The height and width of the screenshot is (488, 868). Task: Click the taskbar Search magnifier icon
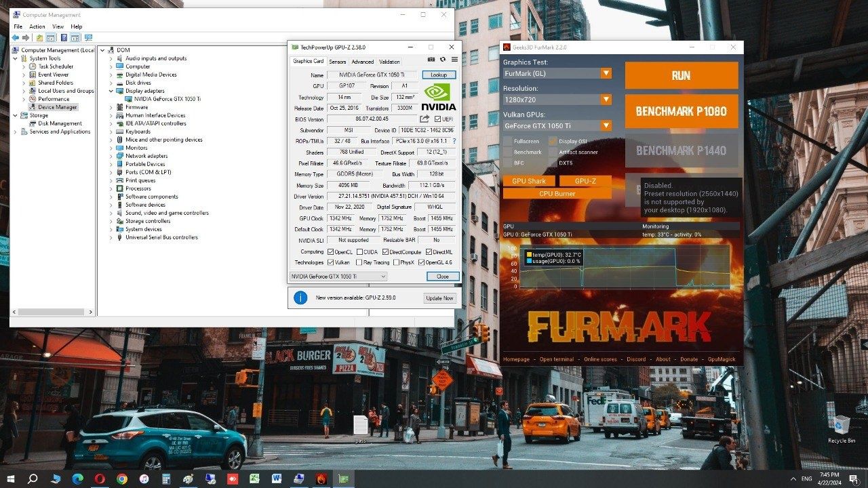[x=33, y=479]
